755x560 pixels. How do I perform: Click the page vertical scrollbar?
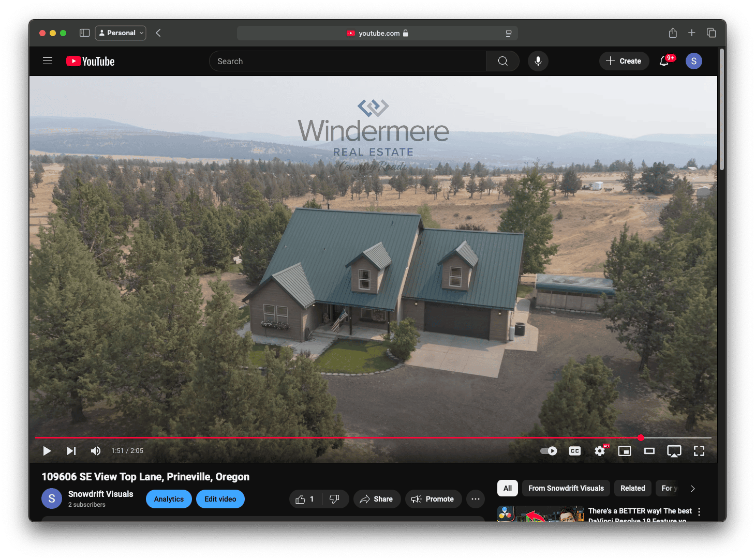click(722, 110)
